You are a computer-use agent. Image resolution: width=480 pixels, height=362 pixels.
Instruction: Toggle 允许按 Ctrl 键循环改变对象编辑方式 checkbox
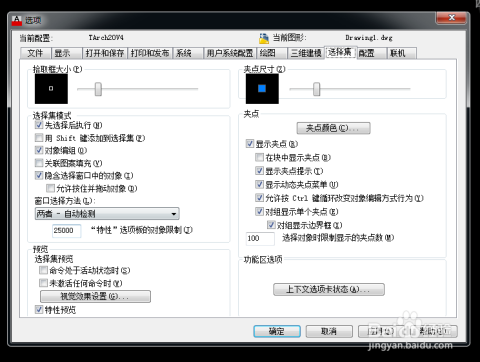click(x=259, y=198)
